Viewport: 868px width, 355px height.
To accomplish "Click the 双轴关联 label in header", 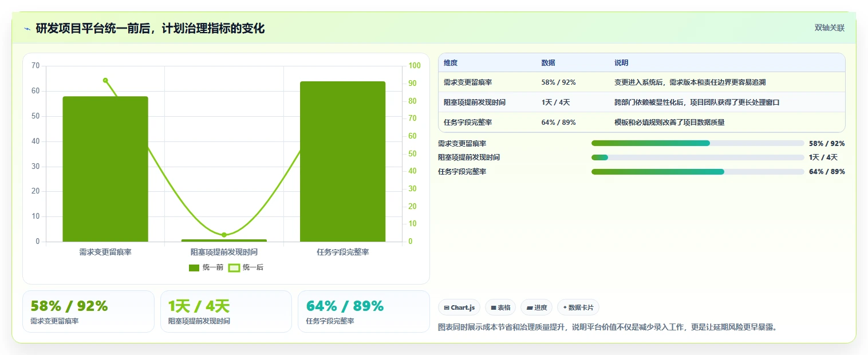I will tap(829, 27).
